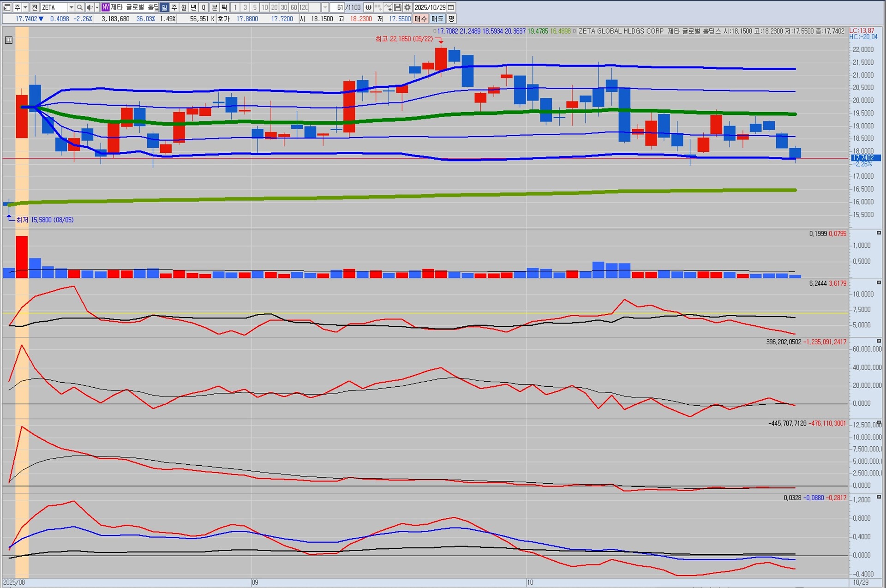Select the minute (분) chart tab

point(215,7)
